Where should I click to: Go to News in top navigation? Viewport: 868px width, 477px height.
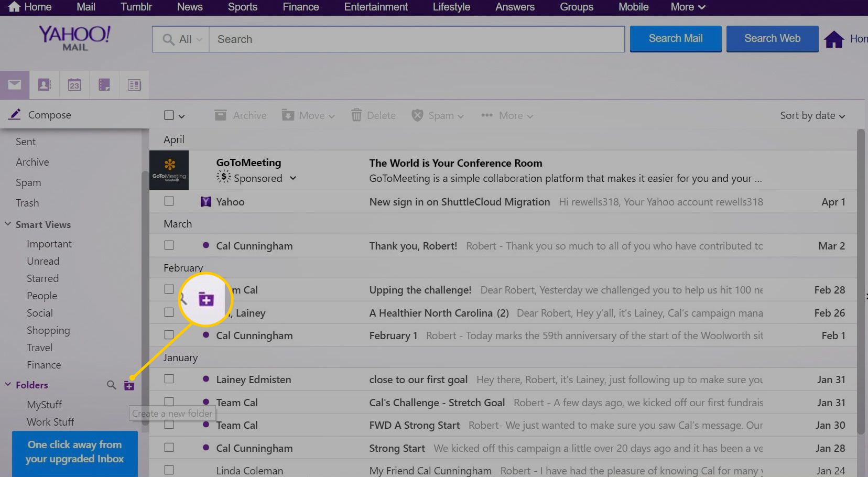coord(190,7)
